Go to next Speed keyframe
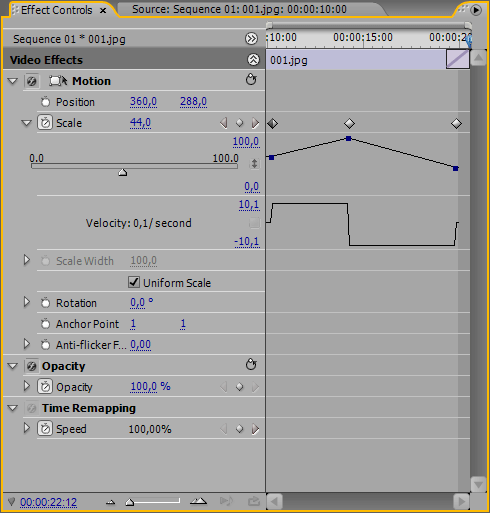Image resolution: width=490 pixels, height=513 pixels. pyautogui.click(x=255, y=429)
